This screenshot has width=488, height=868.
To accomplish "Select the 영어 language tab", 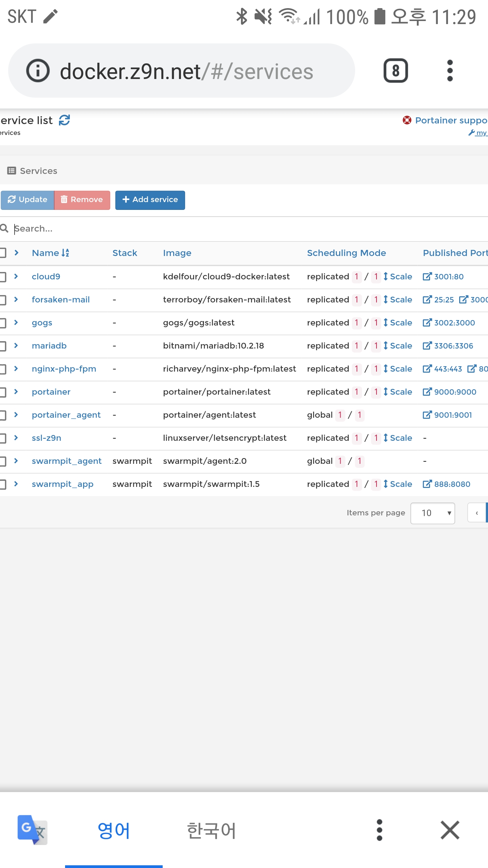I will click(114, 830).
